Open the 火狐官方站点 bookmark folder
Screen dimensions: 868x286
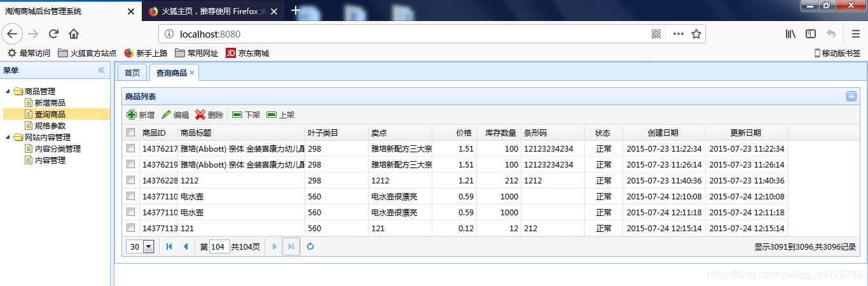pos(87,53)
